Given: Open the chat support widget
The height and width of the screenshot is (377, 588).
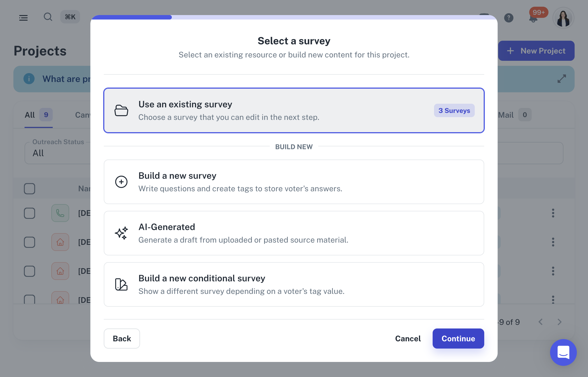Looking at the screenshot, I should pyautogui.click(x=563, y=352).
